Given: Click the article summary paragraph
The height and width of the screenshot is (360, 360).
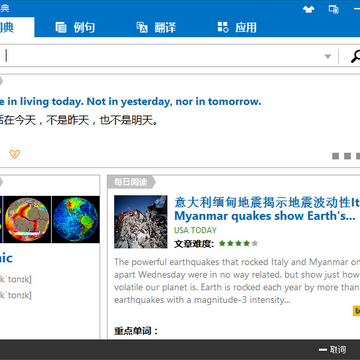Looking at the screenshot, I should click(237, 281).
